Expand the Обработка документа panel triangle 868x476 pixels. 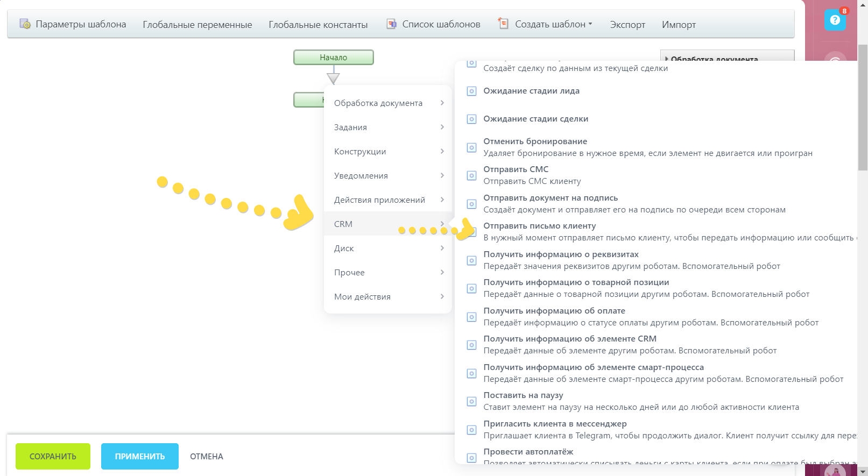pos(667,59)
